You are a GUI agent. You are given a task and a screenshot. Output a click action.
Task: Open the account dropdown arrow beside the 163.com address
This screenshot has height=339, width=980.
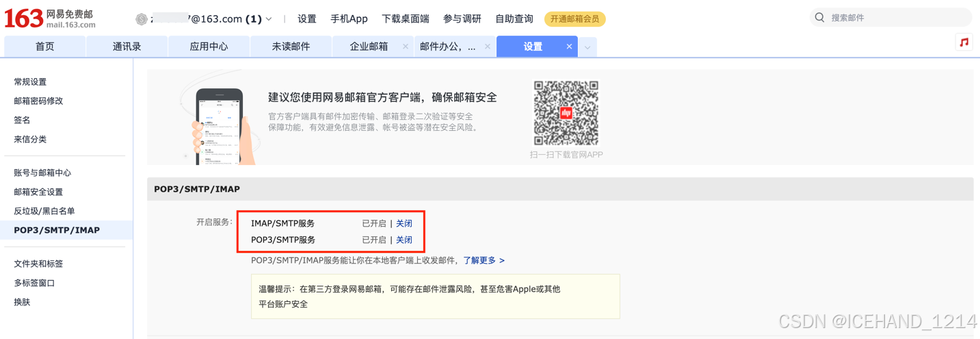269,19
